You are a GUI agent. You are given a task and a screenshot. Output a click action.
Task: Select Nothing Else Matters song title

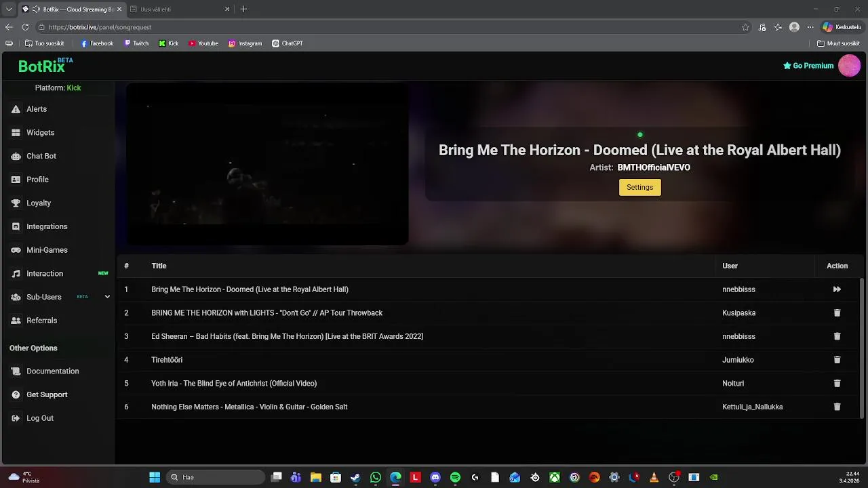pos(250,407)
